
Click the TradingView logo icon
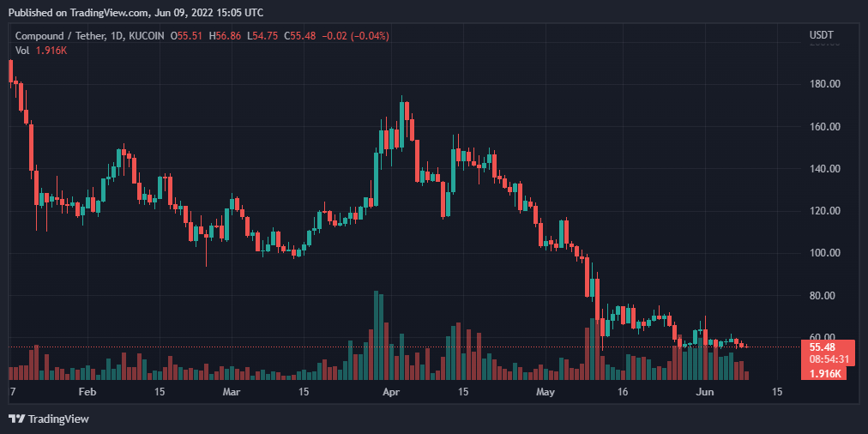point(16,419)
